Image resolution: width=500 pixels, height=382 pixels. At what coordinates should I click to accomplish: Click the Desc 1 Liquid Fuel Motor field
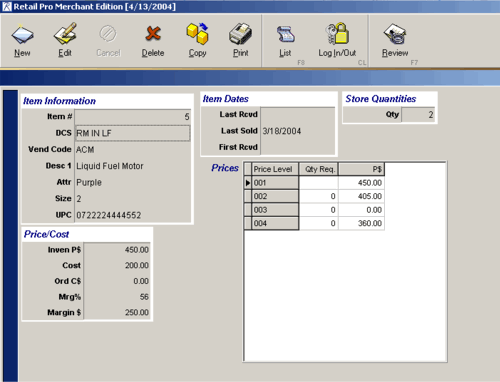point(133,166)
